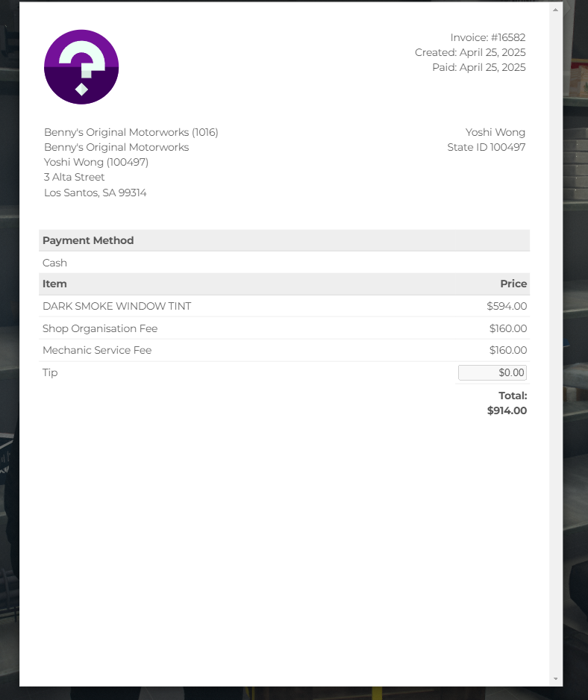Click the Invoice #16582 text
Screen dimensions: 588x700
pyautogui.click(x=487, y=37)
